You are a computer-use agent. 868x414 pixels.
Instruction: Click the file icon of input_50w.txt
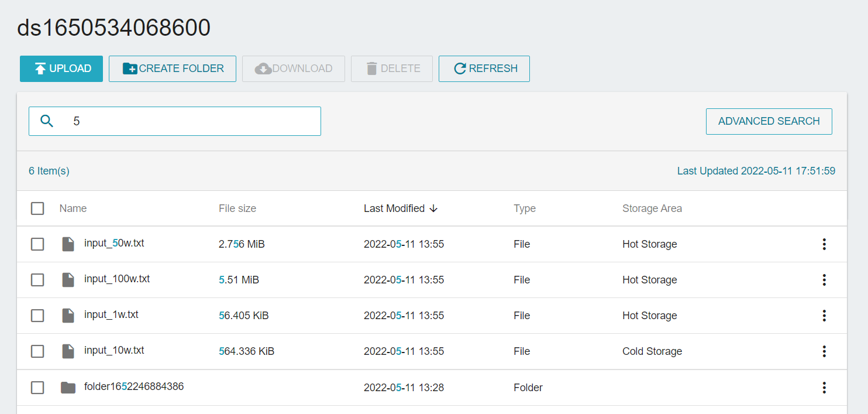68,244
